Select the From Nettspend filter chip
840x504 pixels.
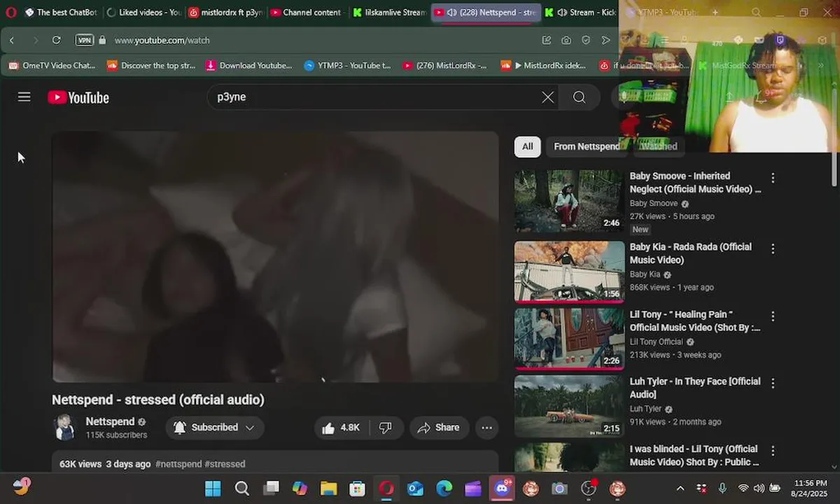[587, 146]
